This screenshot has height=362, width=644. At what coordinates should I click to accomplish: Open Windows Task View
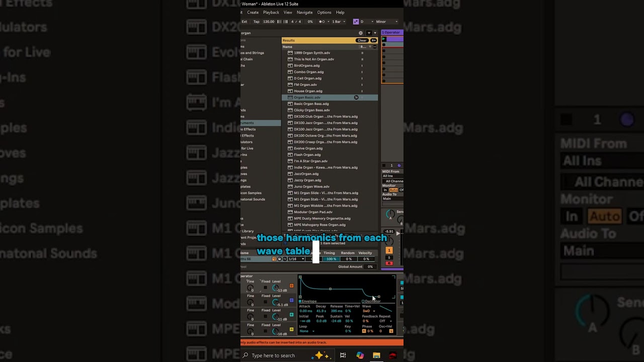343,355
